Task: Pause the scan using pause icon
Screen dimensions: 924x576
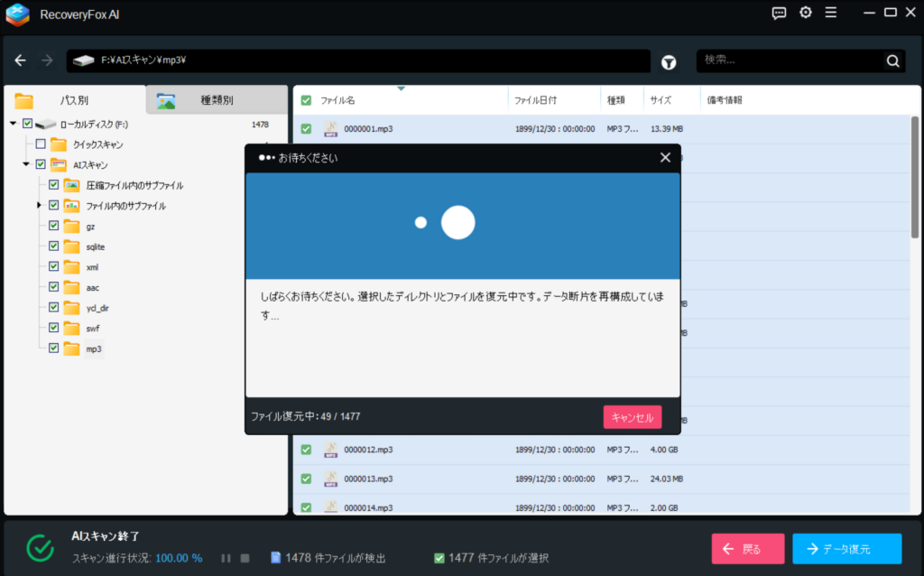Action: tap(226, 558)
